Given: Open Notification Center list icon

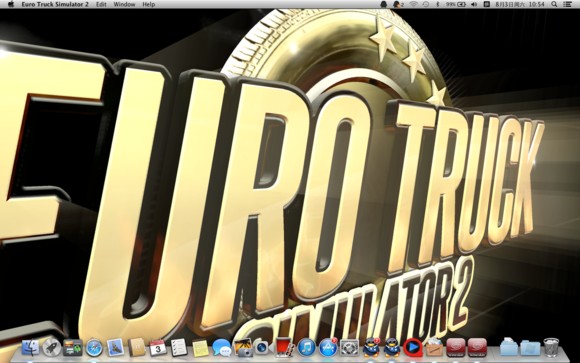Looking at the screenshot, I should click(x=567, y=4).
